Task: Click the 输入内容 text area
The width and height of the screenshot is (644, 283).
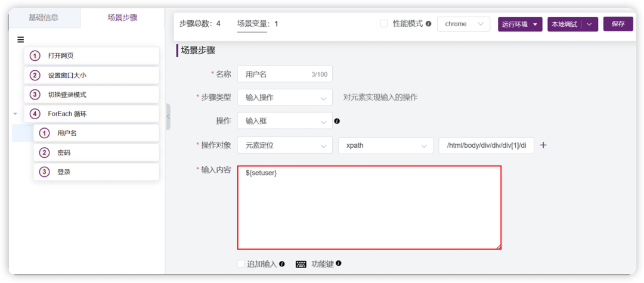Action: click(x=369, y=207)
